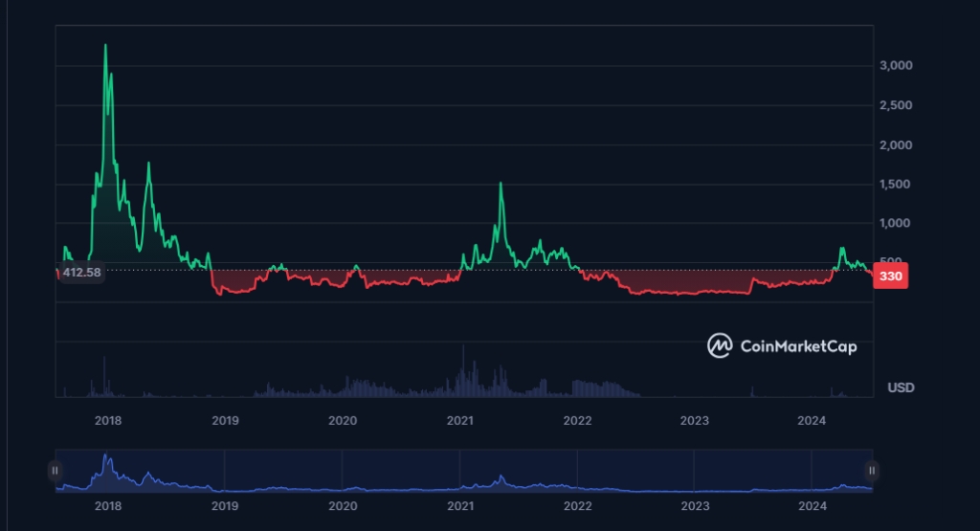Grab the left range selector handle
Screen dimensions: 980x531
(x=56, y=470)
